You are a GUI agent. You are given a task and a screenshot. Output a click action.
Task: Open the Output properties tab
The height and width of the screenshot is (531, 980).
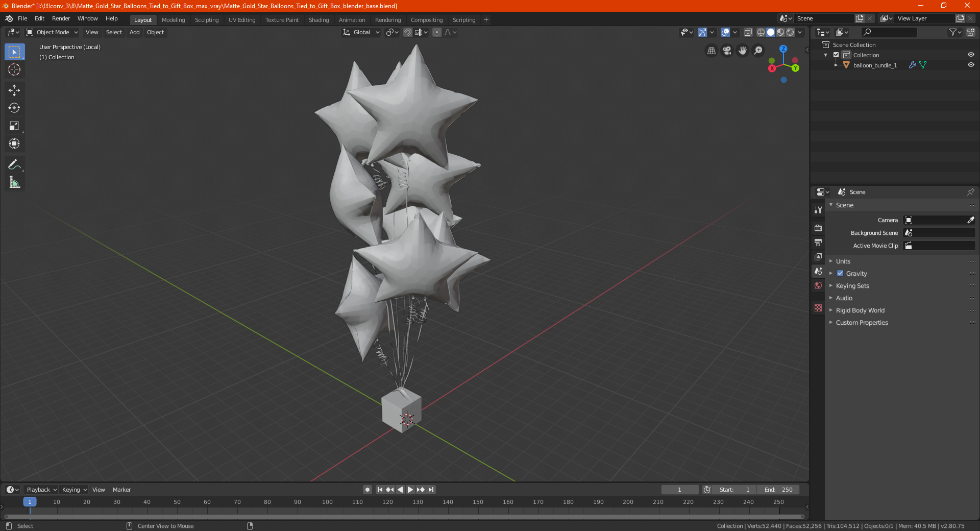(818, 242)
